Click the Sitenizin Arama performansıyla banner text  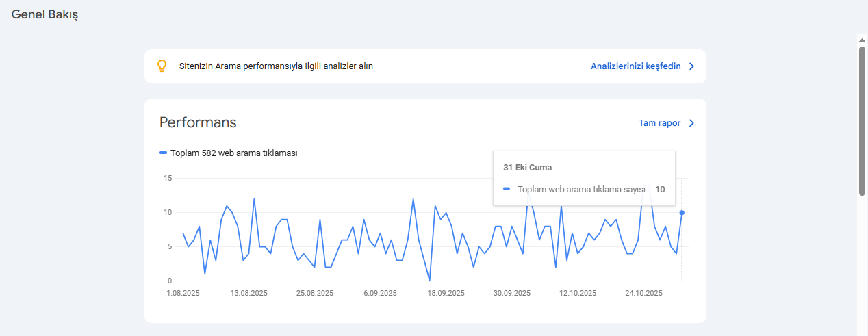coord(276,66)
